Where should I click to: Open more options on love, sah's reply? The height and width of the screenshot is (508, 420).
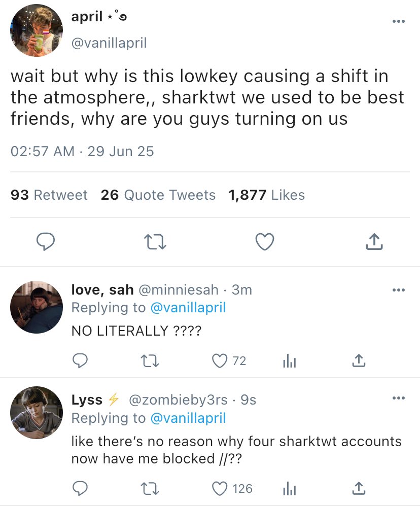click(399, 290)
